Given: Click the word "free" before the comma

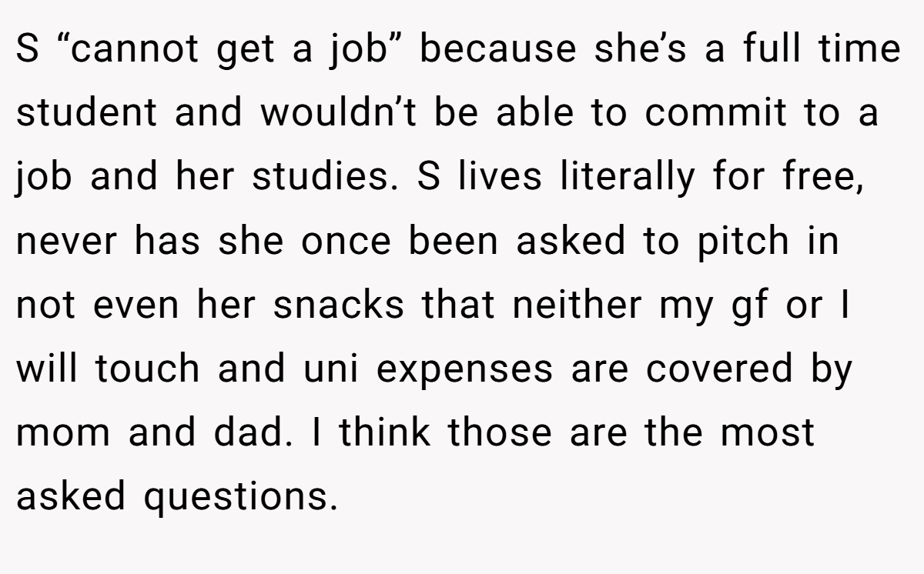Looking at the screenshot, I should tap(819, 177).
